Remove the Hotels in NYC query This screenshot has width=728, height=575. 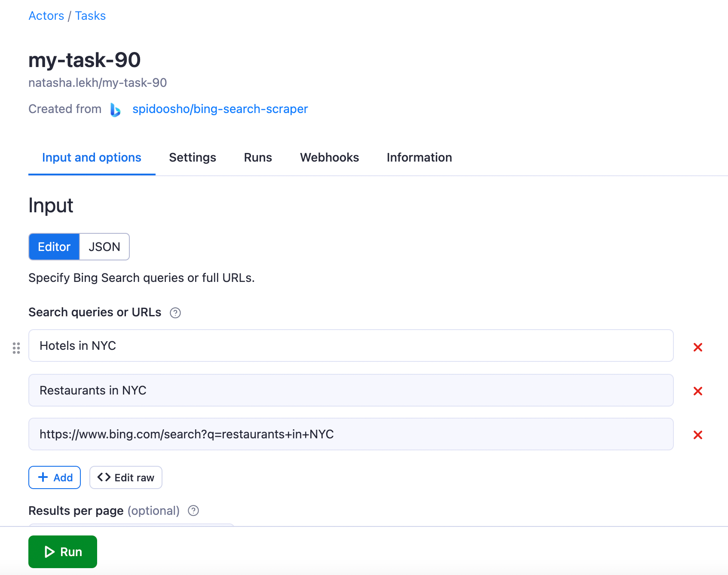pyautogui.click(x=698, y=347)
